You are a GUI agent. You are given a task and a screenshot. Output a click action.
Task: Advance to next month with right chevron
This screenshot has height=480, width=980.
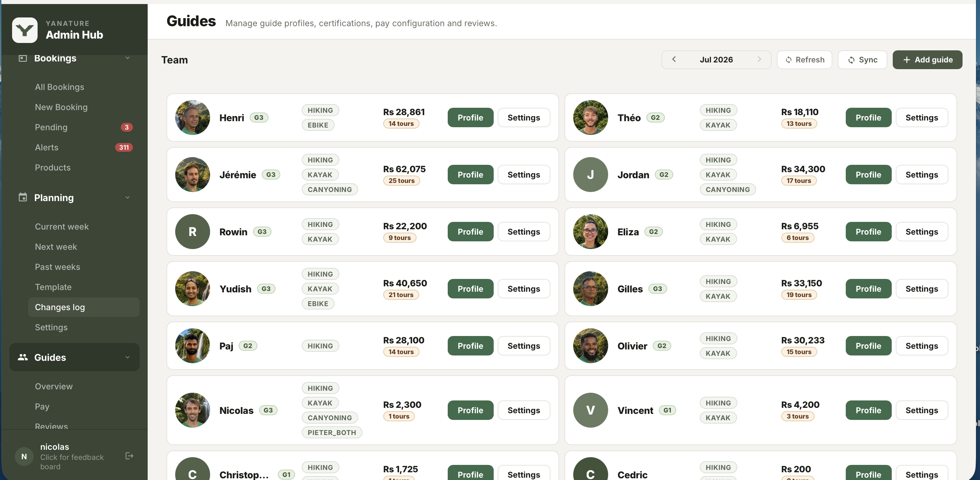[x=759, y=59]
